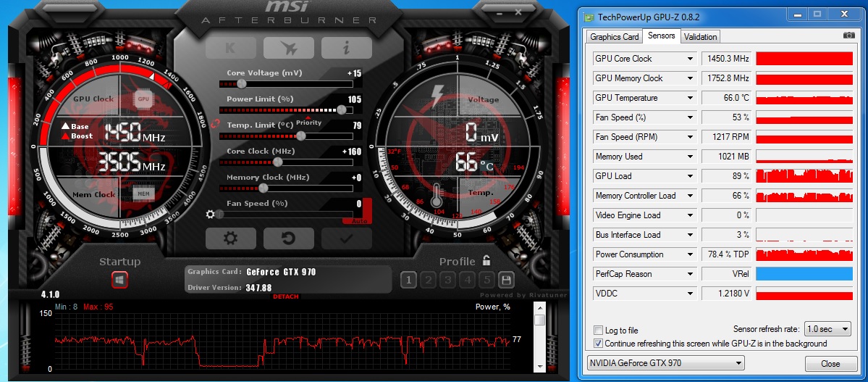Click the 1.2180 V VDDC value

726,294
